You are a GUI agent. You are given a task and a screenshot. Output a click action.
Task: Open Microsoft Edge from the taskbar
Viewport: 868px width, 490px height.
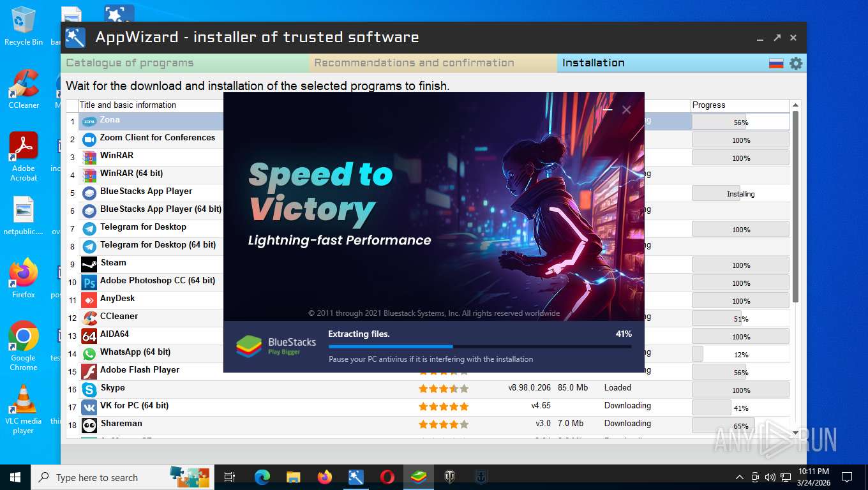(262, 477)
